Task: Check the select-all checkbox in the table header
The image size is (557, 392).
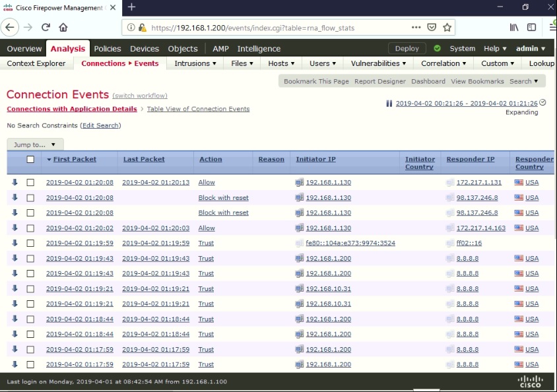Action: tap(30, 159)
